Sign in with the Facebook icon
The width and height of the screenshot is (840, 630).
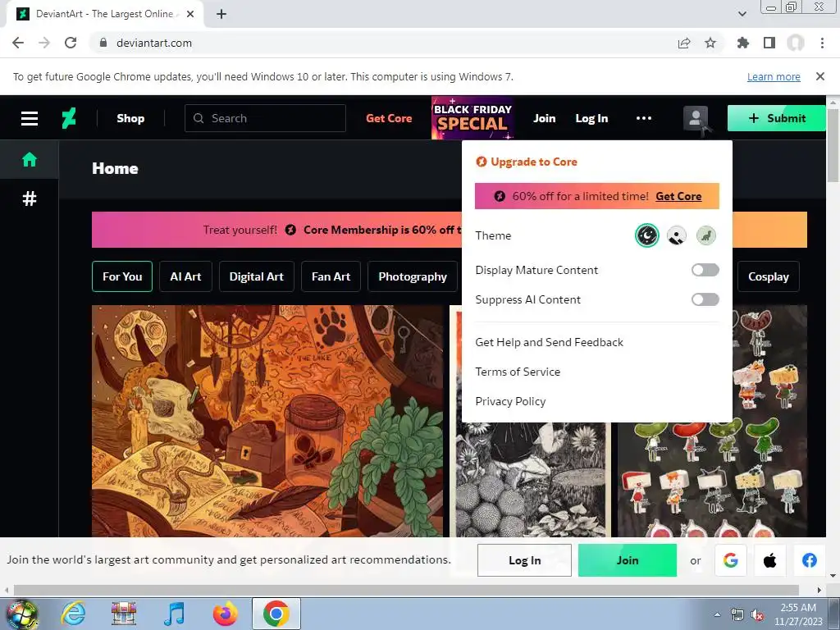point(809,560)
